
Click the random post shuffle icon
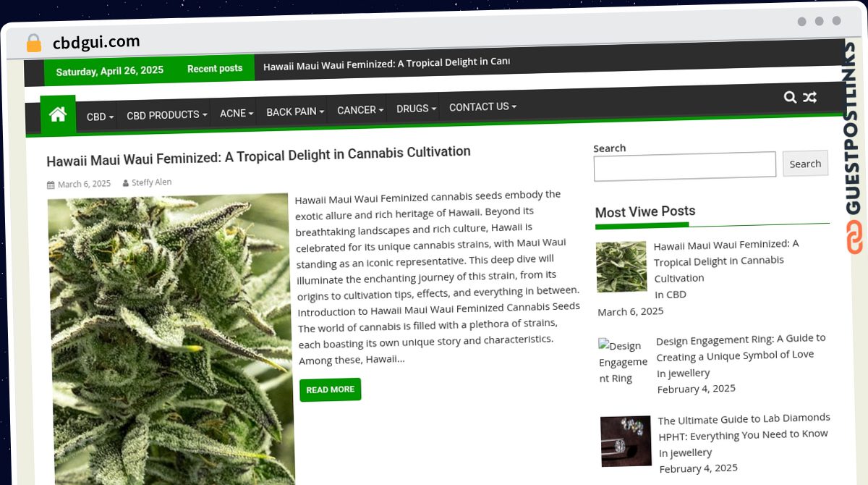[x=809, y=97]
